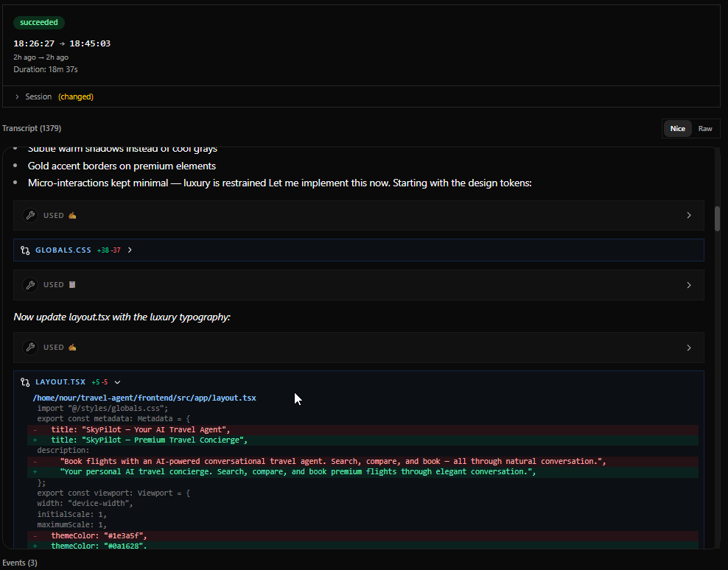The height and width of the screenshot is (570, 728).
Task: Click the clipboard emoji in second USED row
Action: 72,285
